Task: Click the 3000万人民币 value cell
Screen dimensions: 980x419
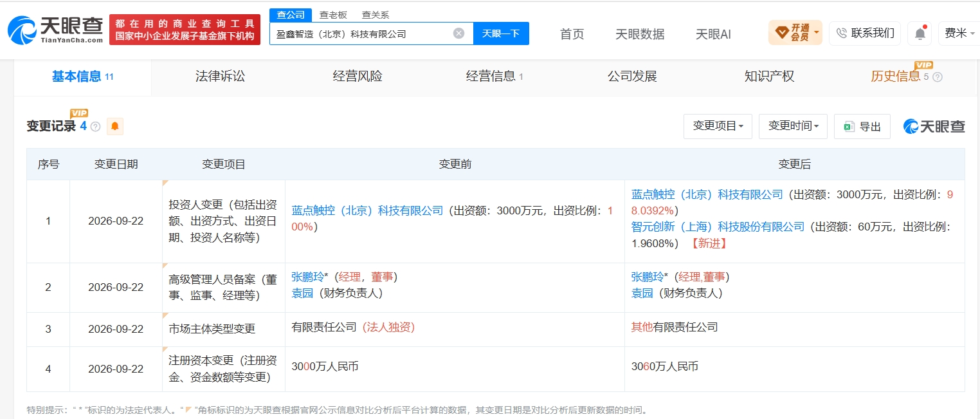Action: click(x=325, y=366)
